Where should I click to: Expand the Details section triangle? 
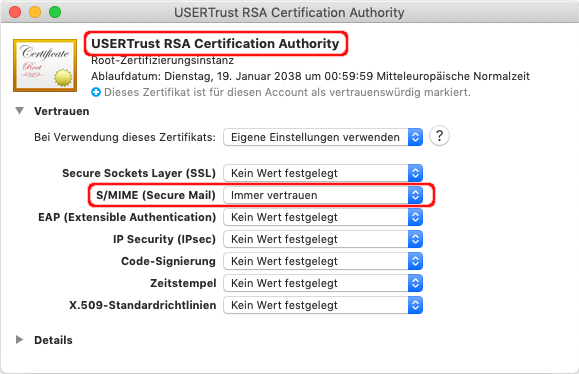(20, 340)
